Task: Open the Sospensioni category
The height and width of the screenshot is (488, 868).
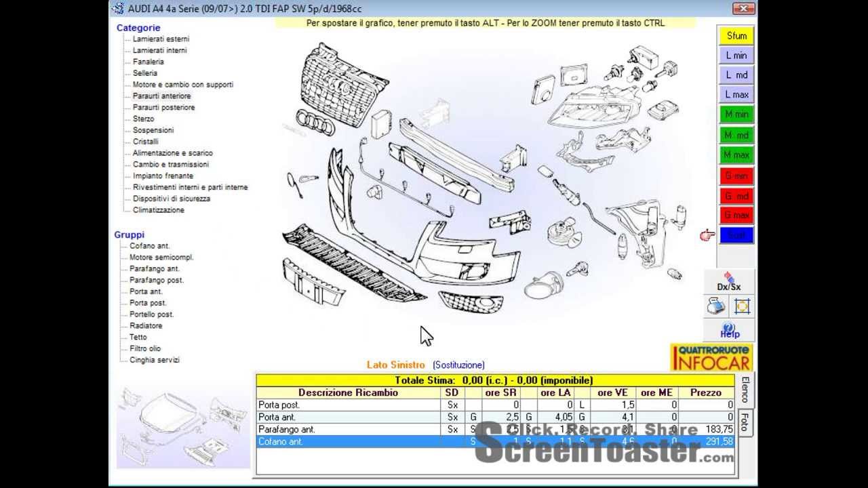Action: [153, 130]
